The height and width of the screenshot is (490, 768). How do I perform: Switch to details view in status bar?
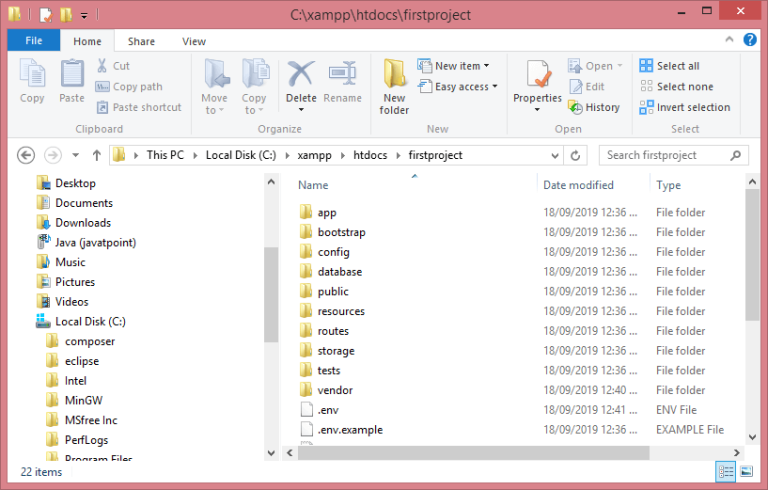click(x=724, y=472)
